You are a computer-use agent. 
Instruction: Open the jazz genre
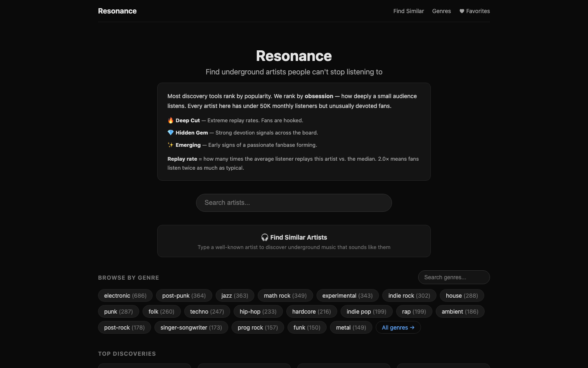[234, 296]
